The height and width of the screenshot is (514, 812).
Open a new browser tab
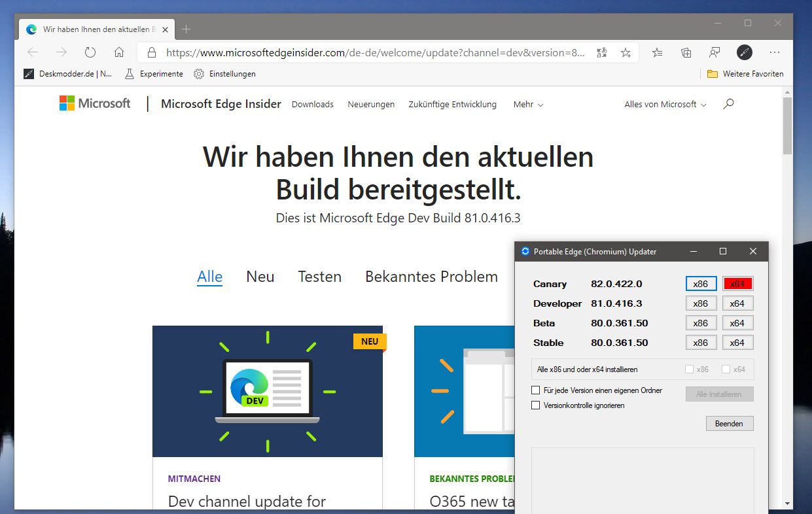(x=186, y=29)
